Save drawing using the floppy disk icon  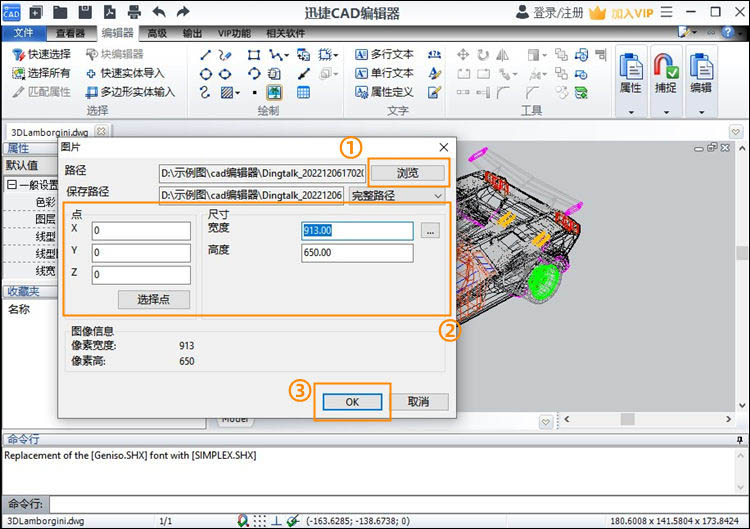tap(85, 11)
